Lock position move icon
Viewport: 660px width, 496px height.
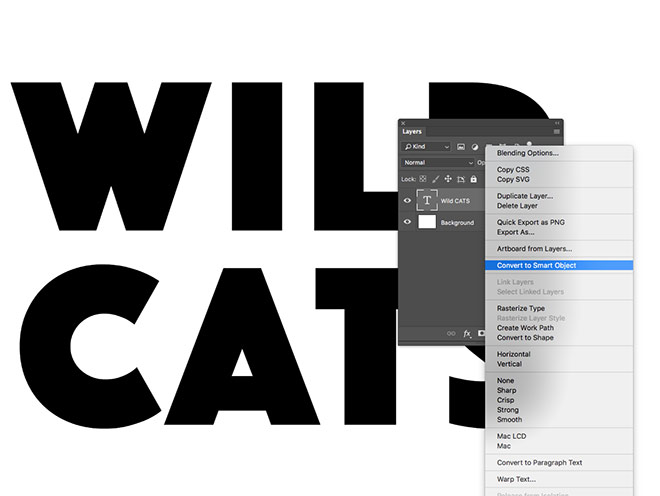pos(448,179)
